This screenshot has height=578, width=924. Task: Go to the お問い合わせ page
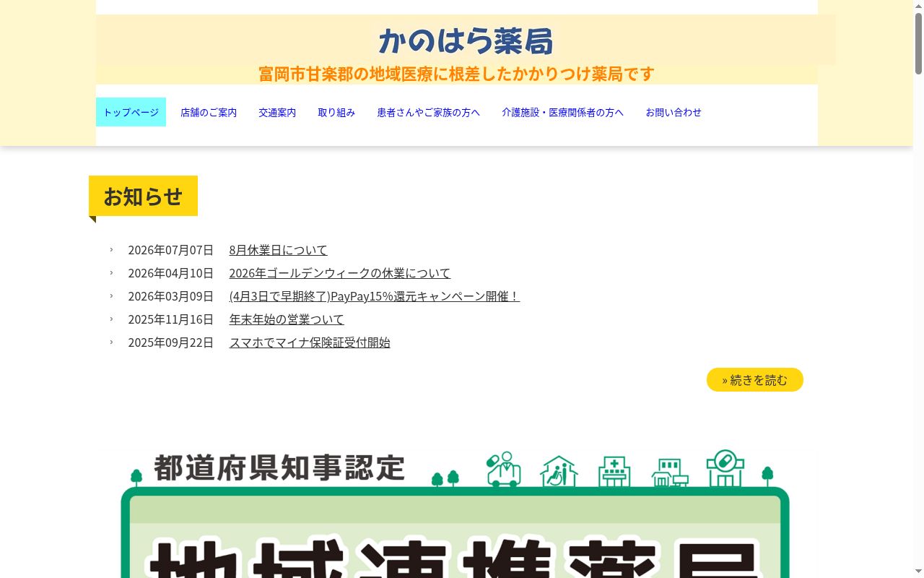point(674,112)
